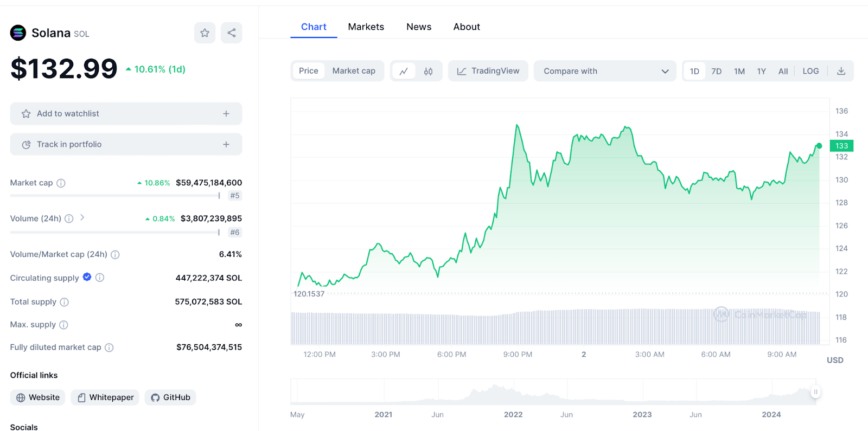Set chart range to 7D
Image resolution: width=868 pixels, height=431 pixels.
pos(717,71)
